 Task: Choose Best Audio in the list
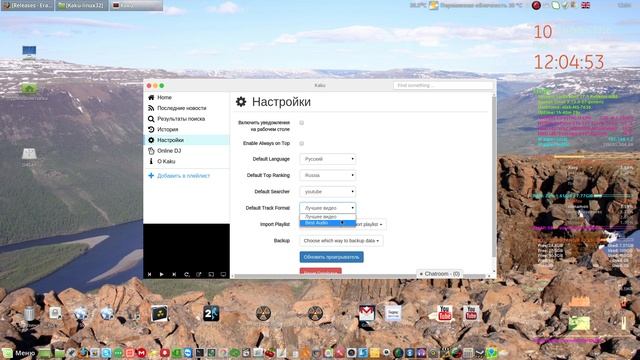pos(328,223)
